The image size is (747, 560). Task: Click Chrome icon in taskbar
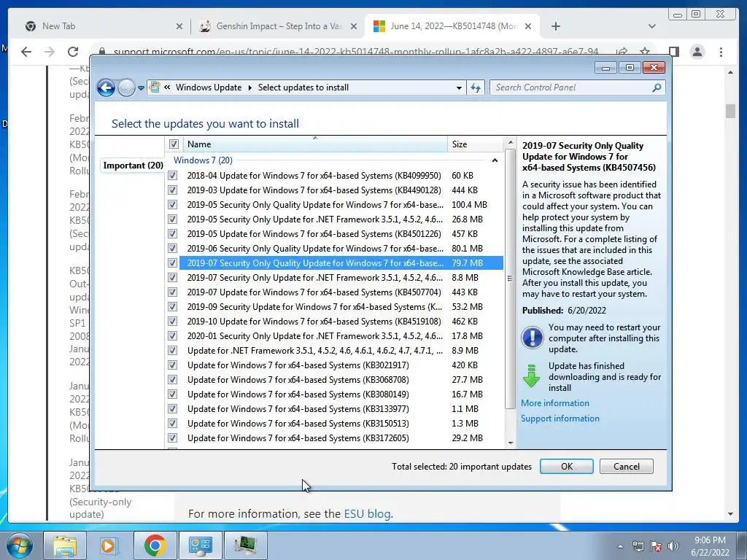[x=155, y=545]
